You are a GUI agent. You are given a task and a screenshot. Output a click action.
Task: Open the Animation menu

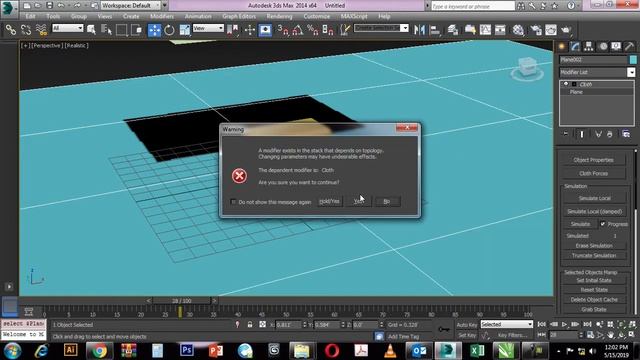(198, 16)
